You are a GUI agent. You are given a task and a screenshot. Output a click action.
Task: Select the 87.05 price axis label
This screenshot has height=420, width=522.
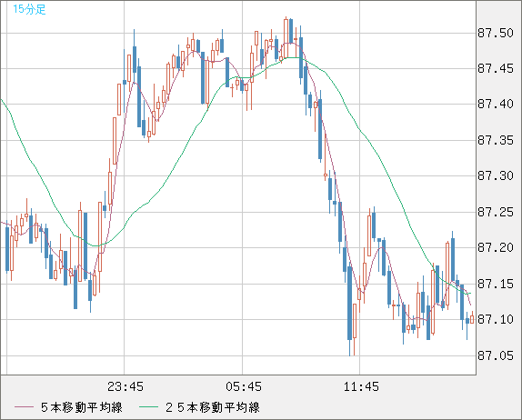(496, 355)
